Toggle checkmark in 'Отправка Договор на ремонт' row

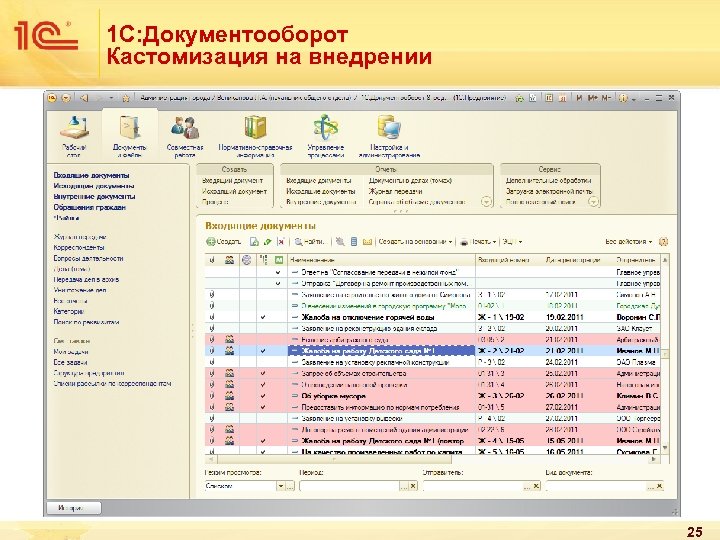pos(278,283)
